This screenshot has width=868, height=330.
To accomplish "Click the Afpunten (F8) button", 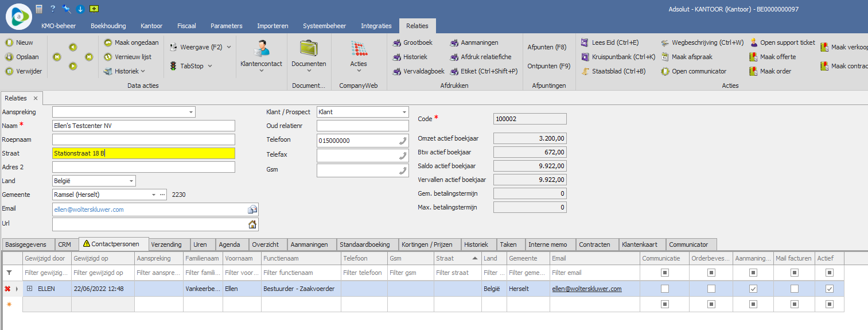I will 547,47.
